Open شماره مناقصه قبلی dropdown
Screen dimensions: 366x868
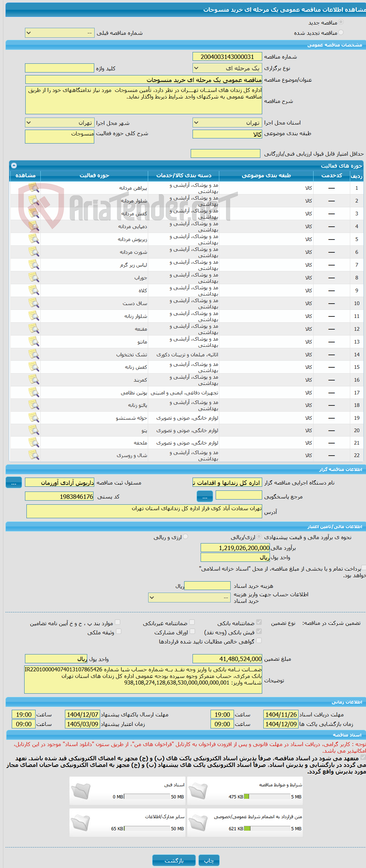click(x=60, y=33)
